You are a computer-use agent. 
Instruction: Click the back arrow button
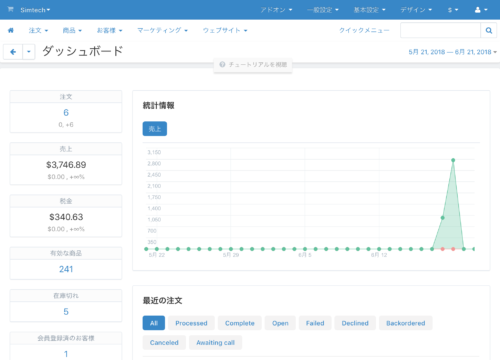13,52
